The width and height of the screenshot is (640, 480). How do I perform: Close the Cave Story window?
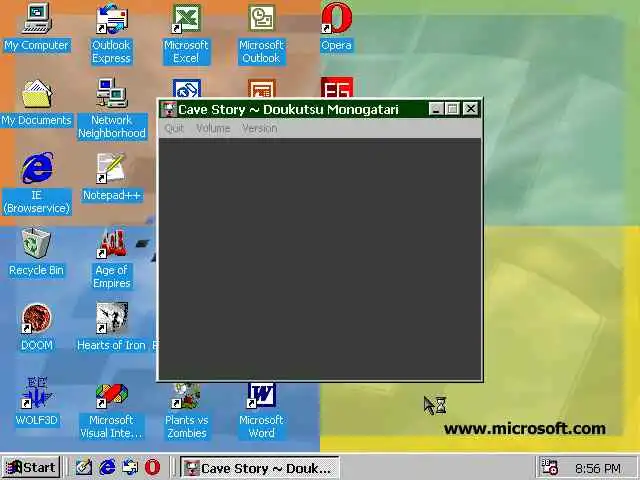point(471,109)
